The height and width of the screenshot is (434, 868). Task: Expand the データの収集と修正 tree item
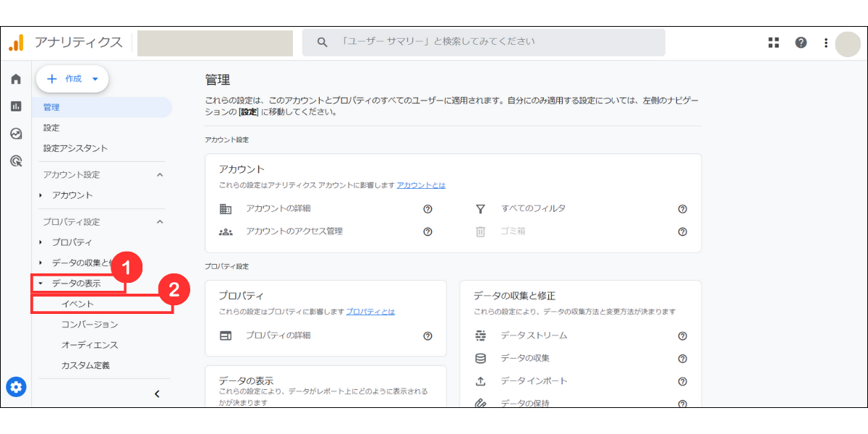point(41,263)
